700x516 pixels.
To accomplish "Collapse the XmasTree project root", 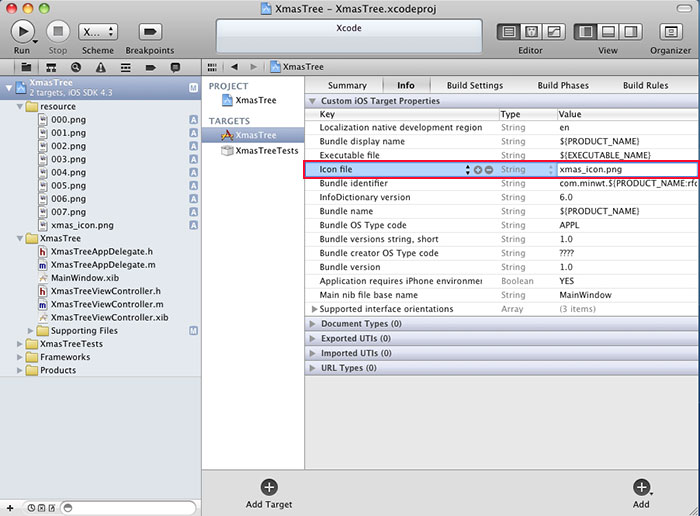I will tap(8, 88).
